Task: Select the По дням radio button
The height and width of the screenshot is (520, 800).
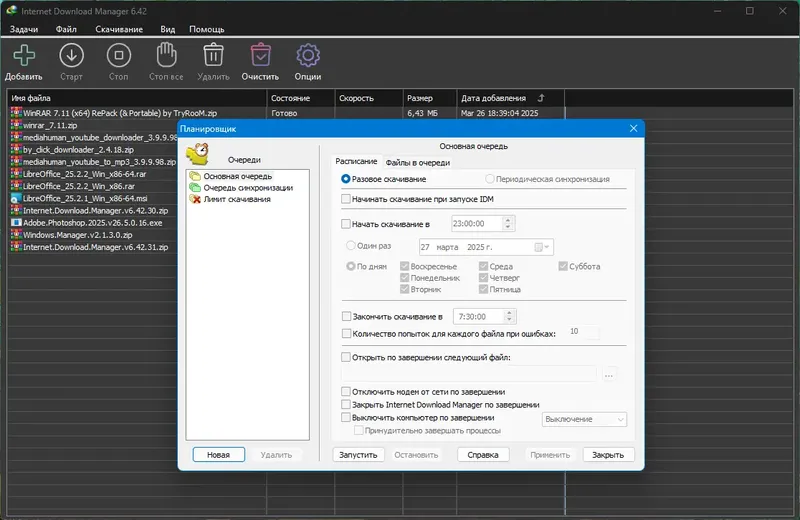Action: [x=351, y=266]
